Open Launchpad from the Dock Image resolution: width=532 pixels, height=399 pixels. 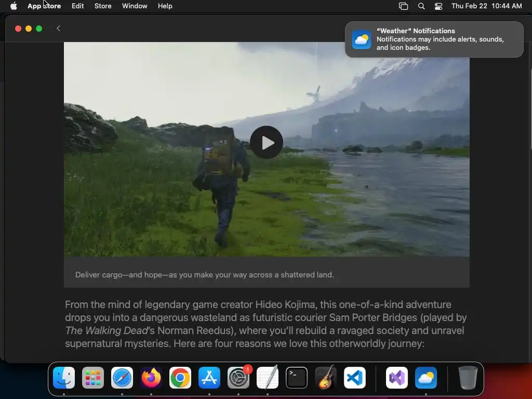93,378
